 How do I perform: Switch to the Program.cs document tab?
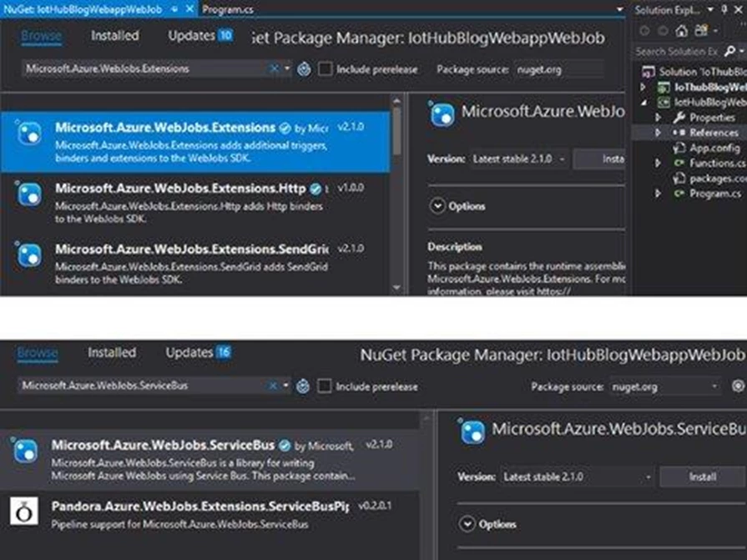coord(227,8)
